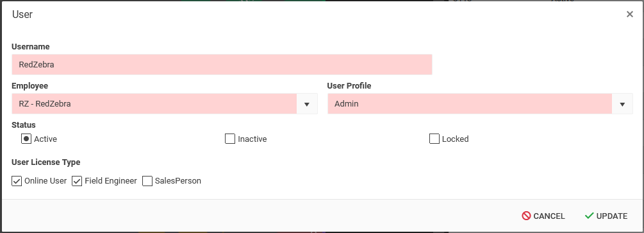
Task: Click the red cancel circle icon
Action: click(x=526, y=216)
